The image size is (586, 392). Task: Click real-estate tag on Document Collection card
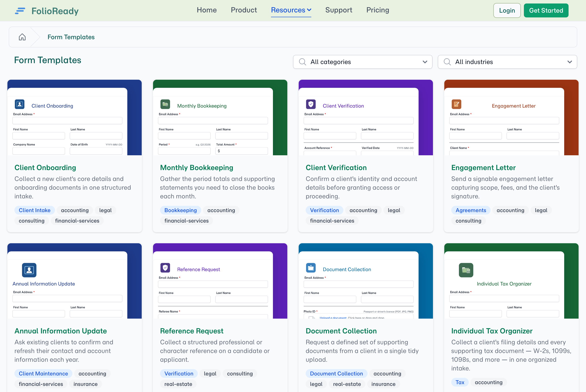click(x=347, y=384)
